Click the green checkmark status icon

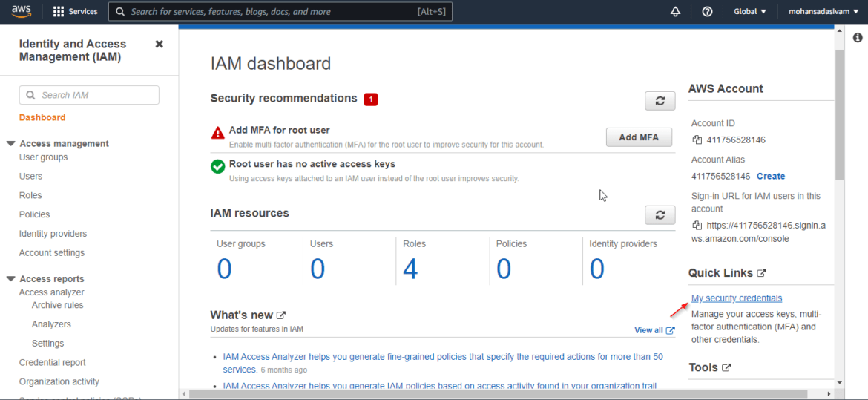pos(217,166)
